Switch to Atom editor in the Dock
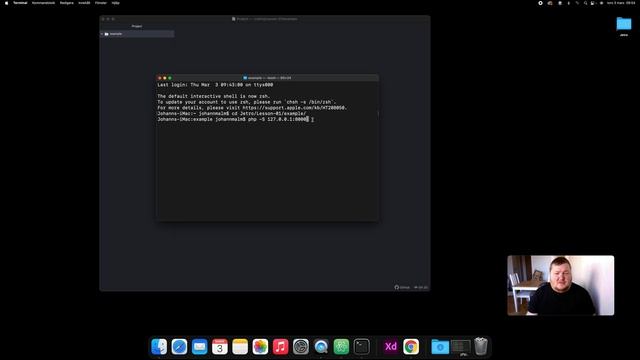This screenshot has height=360, width=640. (x=341, y=347)
